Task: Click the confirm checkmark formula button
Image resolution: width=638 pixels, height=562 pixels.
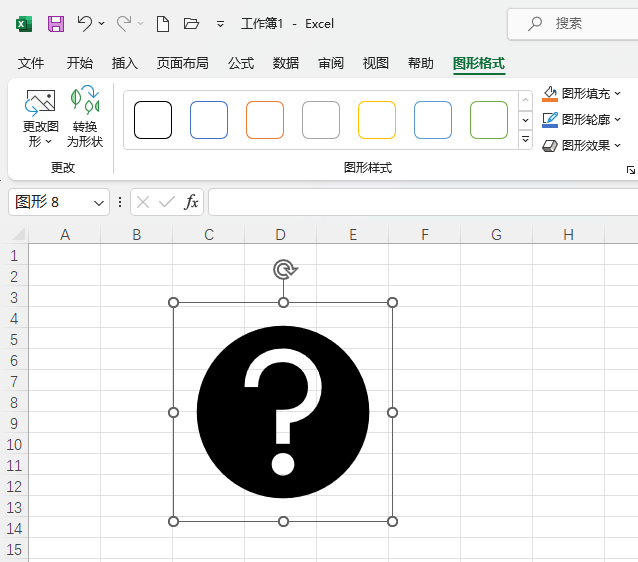Action: (x=167, y=202)
